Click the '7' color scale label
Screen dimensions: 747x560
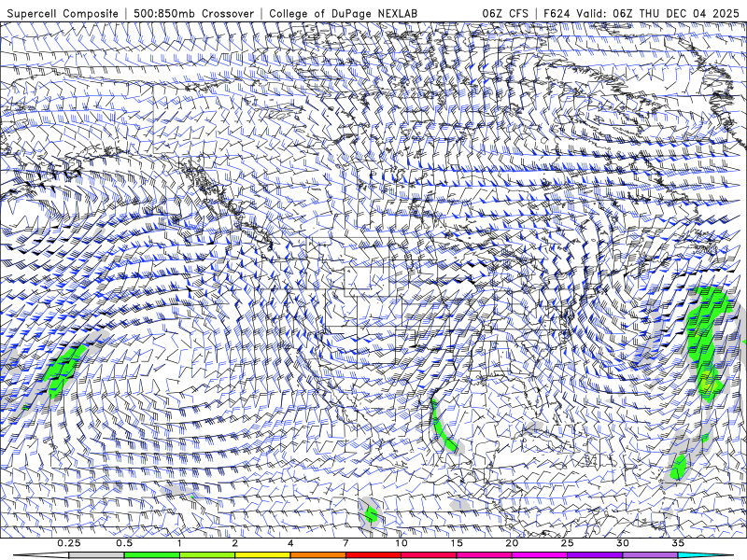click(x=345, y=543)
